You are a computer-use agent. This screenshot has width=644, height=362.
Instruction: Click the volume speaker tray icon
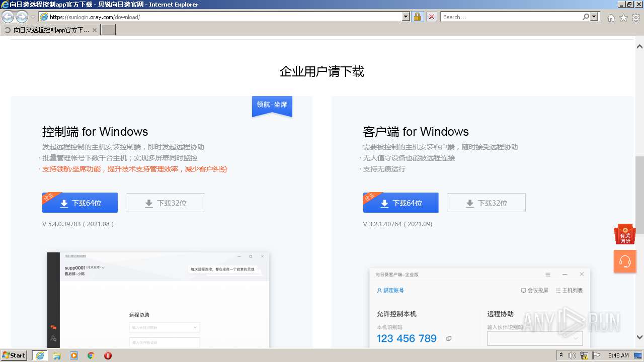(x=572, y=355)
